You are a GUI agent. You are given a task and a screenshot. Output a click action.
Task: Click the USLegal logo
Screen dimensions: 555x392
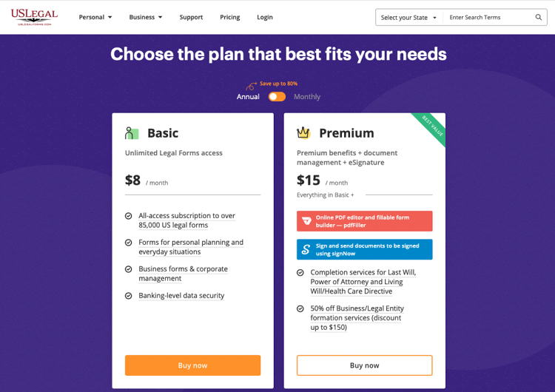tap(34, 17)
